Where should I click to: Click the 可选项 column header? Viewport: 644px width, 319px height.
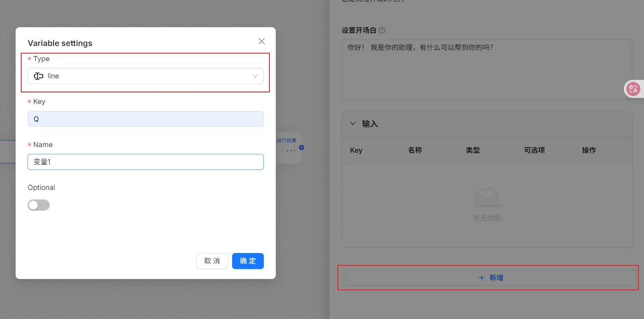coord(534,150)
